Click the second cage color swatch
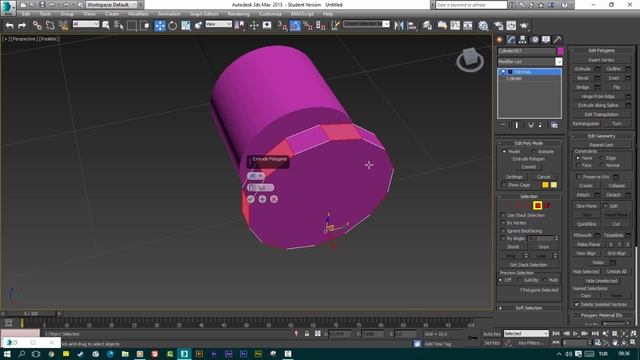 (554, 185)
